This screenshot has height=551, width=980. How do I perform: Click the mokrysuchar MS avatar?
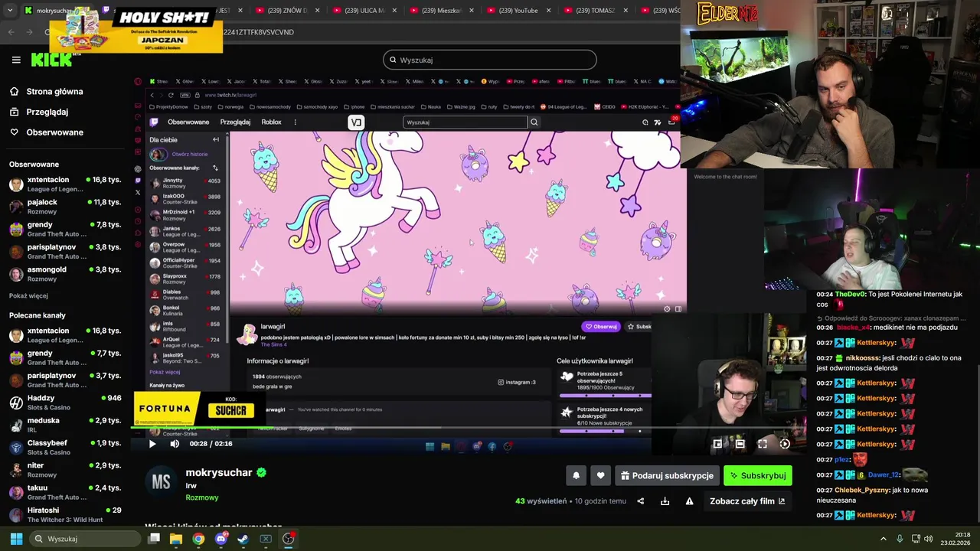pos(161,481)
